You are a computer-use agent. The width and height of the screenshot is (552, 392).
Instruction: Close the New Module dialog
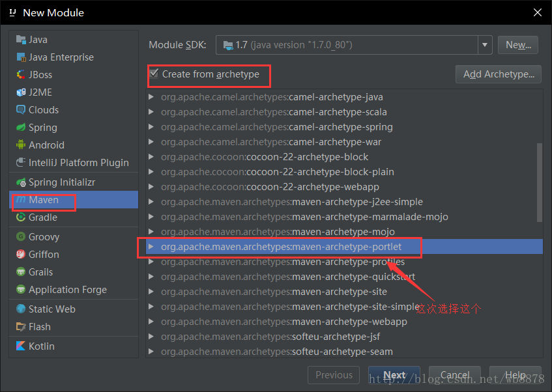[538, 12]
